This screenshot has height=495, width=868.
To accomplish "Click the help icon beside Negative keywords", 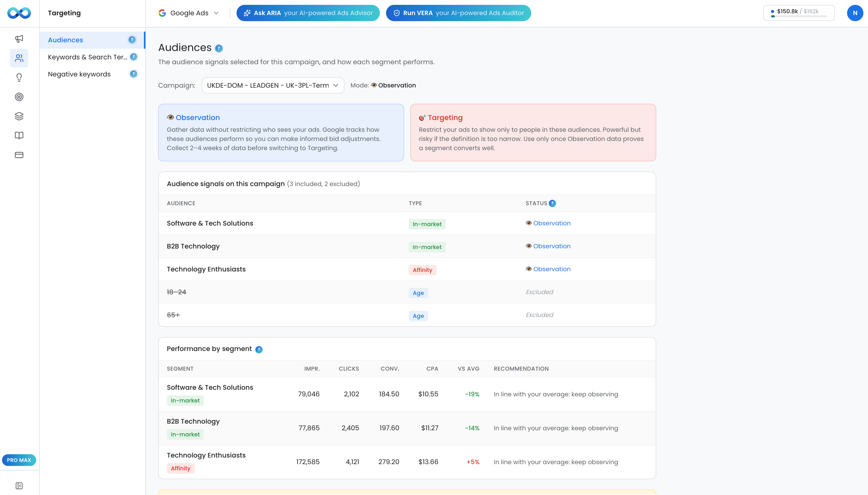I will pos(134,74).
